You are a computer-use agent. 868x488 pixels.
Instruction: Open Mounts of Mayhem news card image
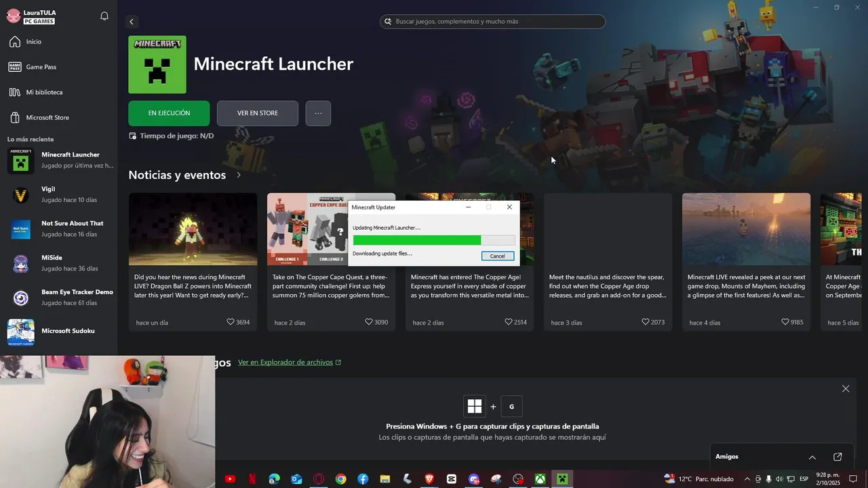point(746,229)
